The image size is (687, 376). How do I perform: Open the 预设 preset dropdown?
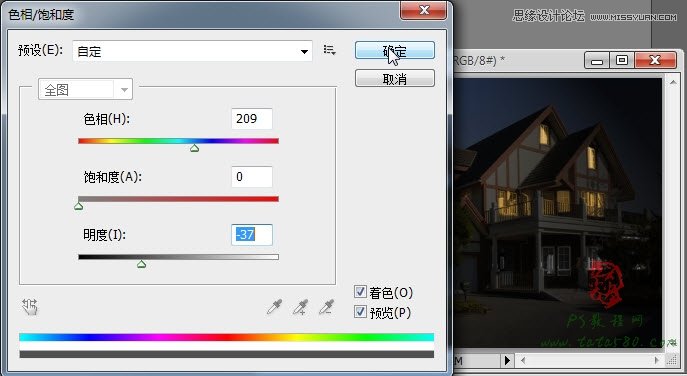(192, 51)
